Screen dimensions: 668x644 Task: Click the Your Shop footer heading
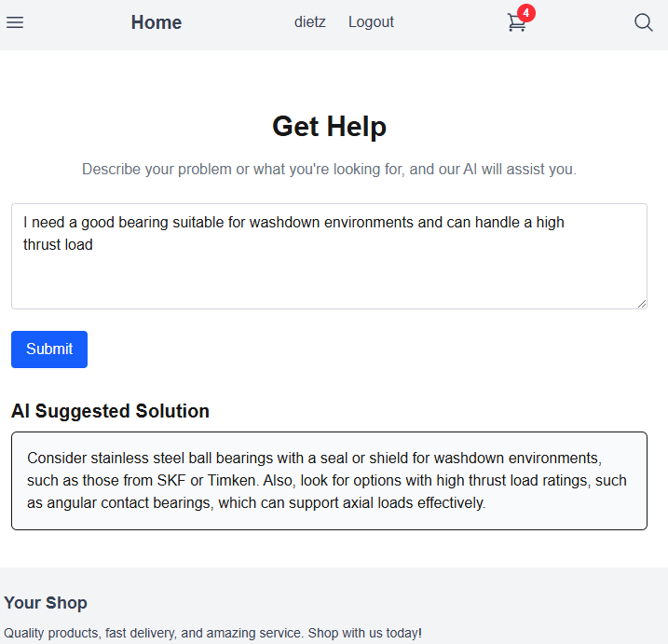(46, 603)
